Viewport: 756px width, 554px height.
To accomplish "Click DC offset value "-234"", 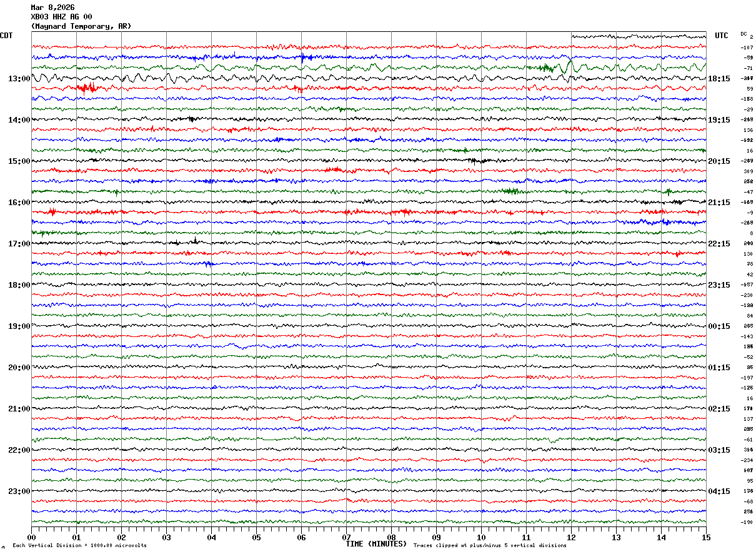I will 747,460.
